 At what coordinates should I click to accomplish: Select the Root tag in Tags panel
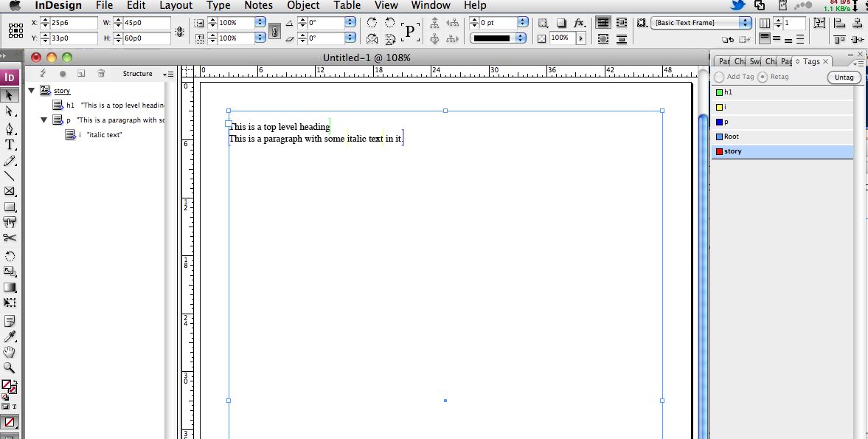tap(782, 136)
